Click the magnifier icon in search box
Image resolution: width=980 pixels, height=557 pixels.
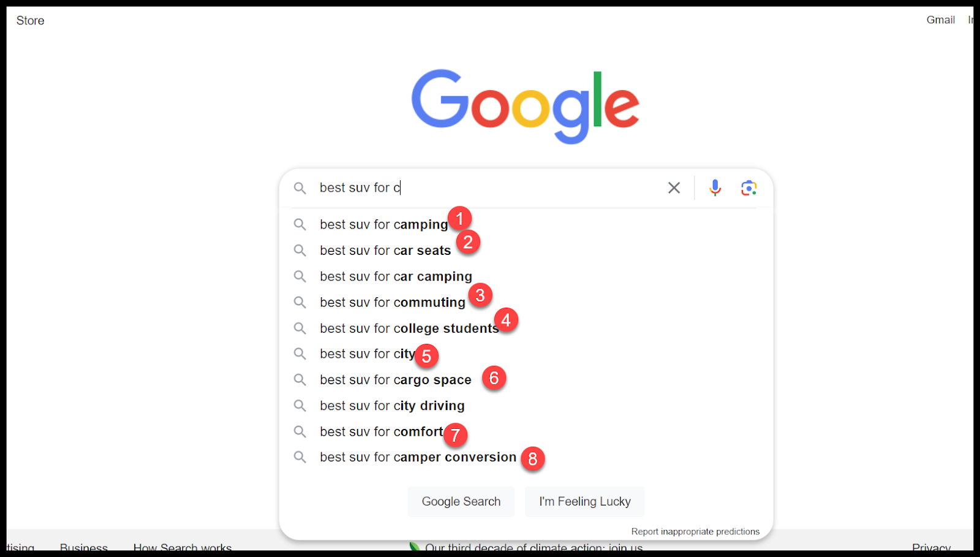coord(300,188)
